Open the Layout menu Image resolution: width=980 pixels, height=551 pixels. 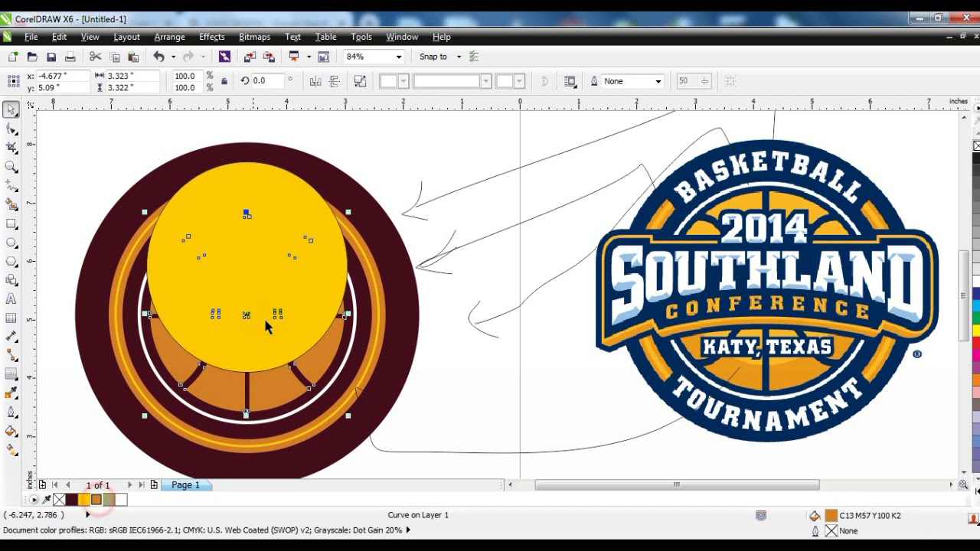(126, 37)
